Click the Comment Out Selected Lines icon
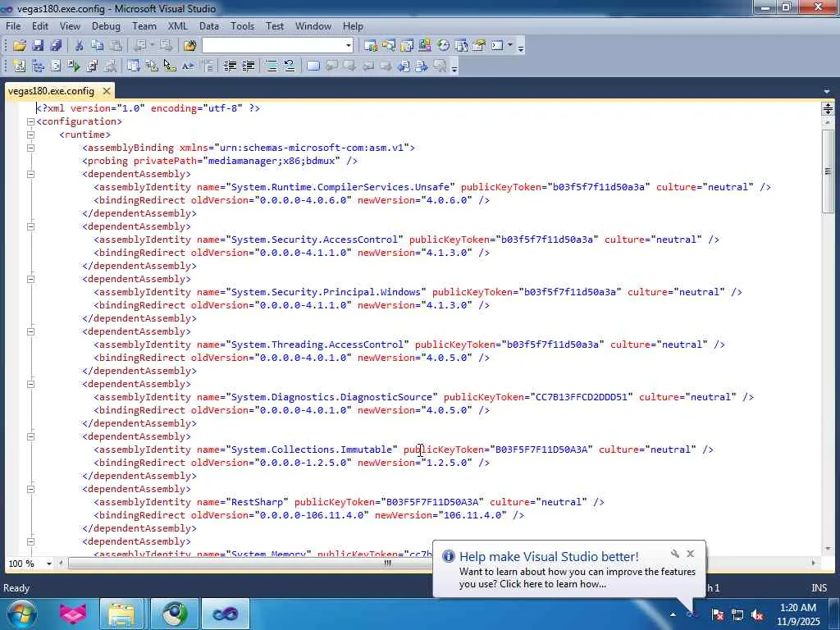Screen dimensions: 840x630 tap(272, 66)
